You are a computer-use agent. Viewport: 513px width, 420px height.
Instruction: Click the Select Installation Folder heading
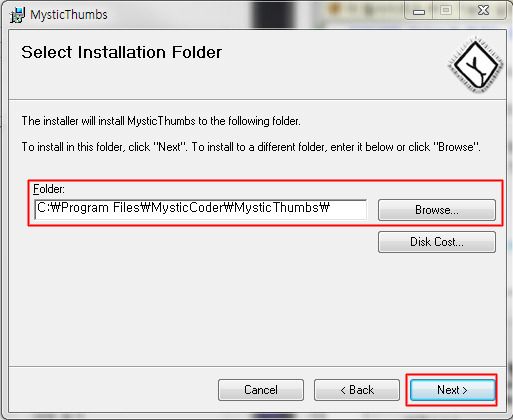[121, 52]
